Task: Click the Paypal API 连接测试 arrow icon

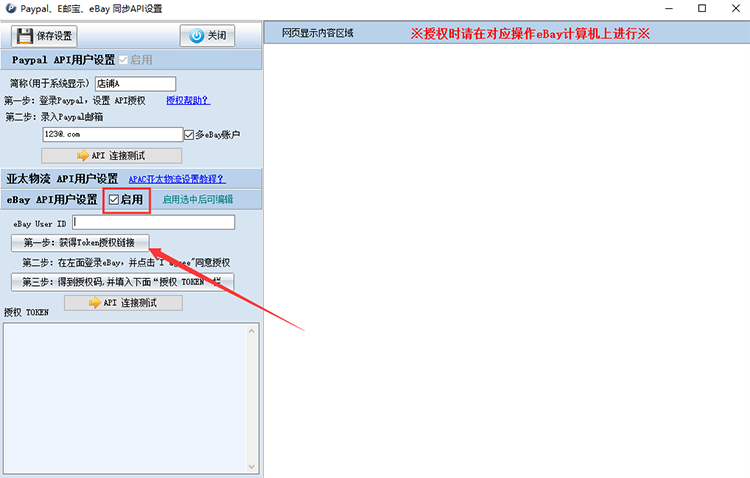Action: [83, 156]
